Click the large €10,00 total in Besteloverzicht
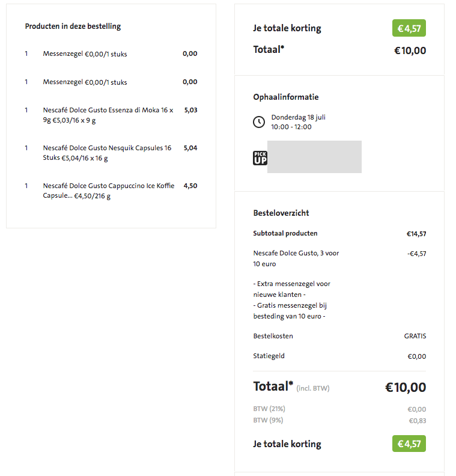 406,388
